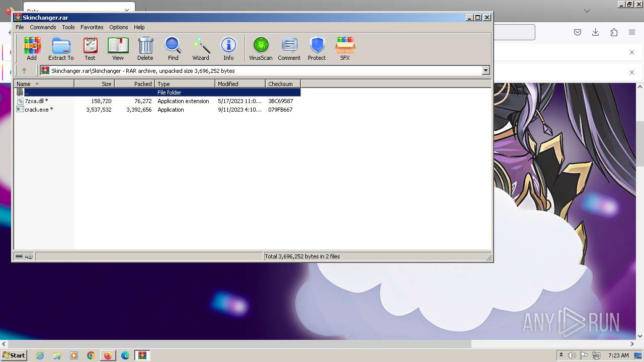
Task: Show hidden tray icons arrow
Action: [561, 355]
